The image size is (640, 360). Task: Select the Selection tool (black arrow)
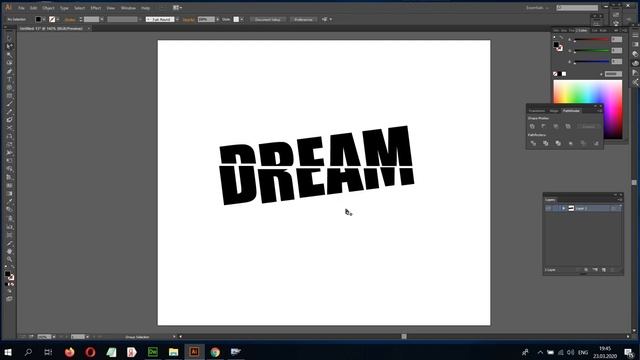[x=9, y=38]
